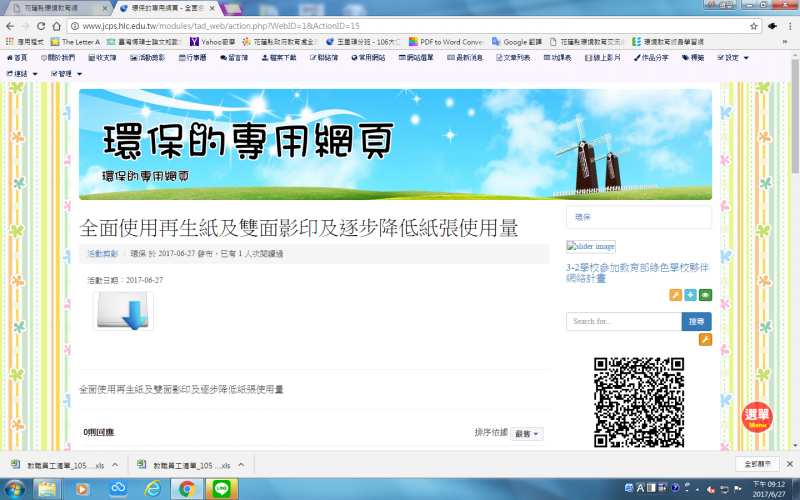Open the LINE app from taskbar
This screenshot has width=800, height=500.
[x=221, y=489]
